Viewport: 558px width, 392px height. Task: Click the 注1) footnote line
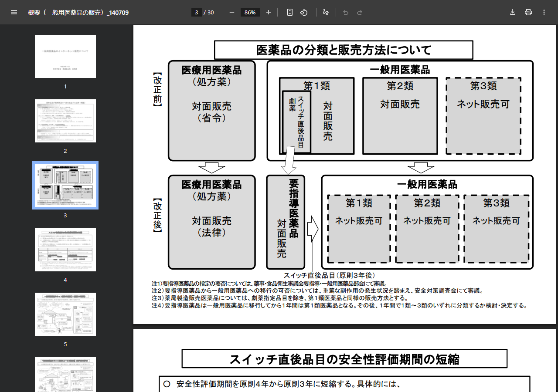269,284
